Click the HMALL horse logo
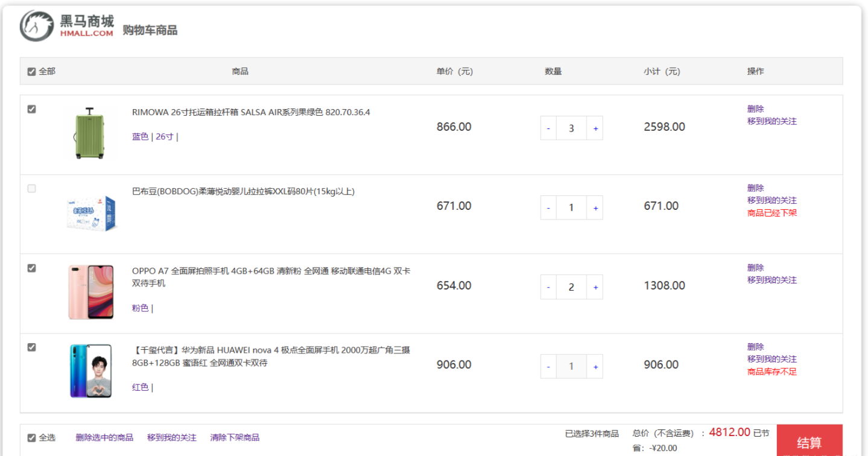 pyautogui.click(x=37, y=26)
